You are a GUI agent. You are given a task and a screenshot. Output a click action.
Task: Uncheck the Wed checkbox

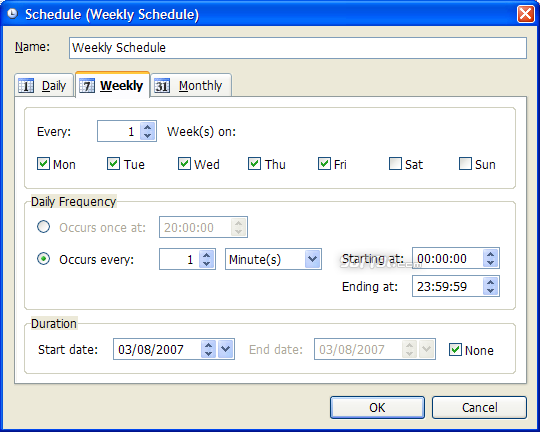pyautogui.click(x=184, y=164)
